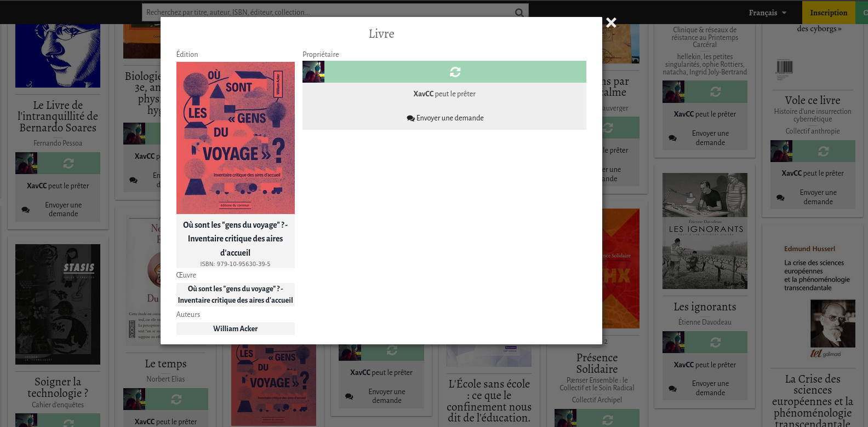Open Présence Solidaire title

click(597, 363)
